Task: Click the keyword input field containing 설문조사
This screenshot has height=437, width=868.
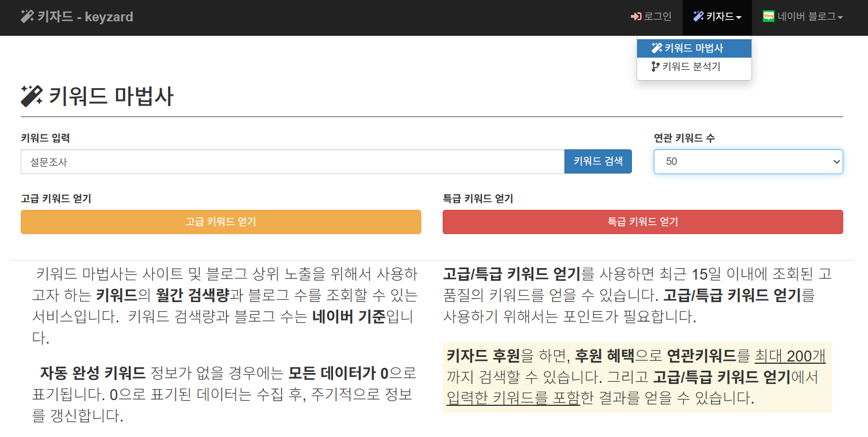Action: click(289, 161)
